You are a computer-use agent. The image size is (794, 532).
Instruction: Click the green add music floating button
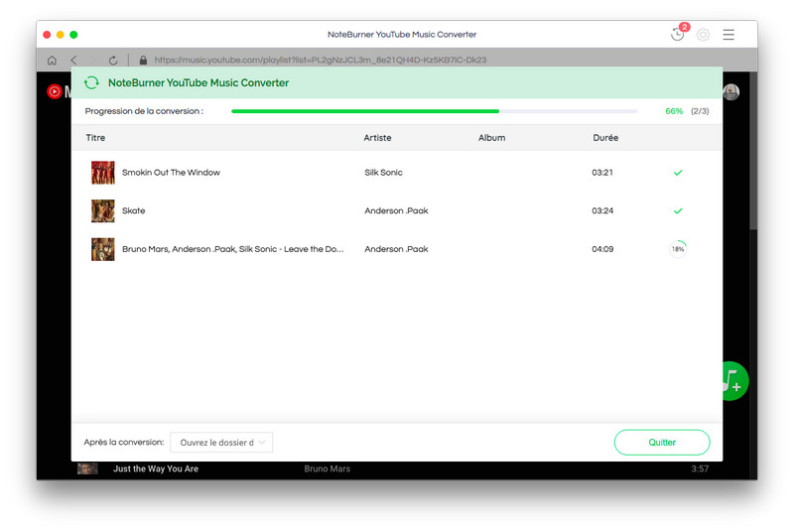[x=735, y=381]
